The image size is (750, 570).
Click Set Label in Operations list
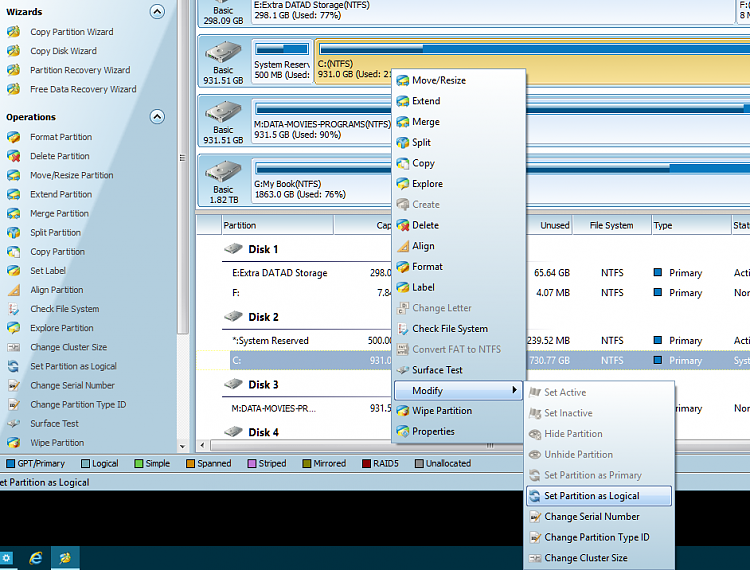click(x=48, y=271)
